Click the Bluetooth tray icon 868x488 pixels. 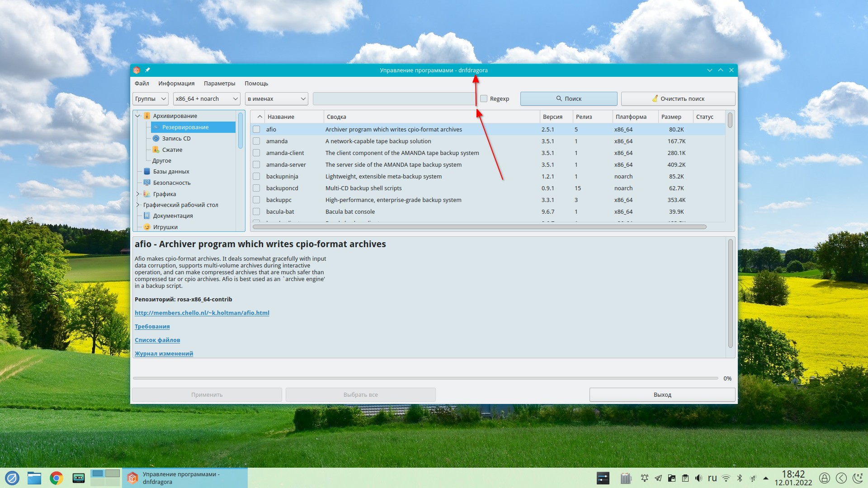coord(740,478)
